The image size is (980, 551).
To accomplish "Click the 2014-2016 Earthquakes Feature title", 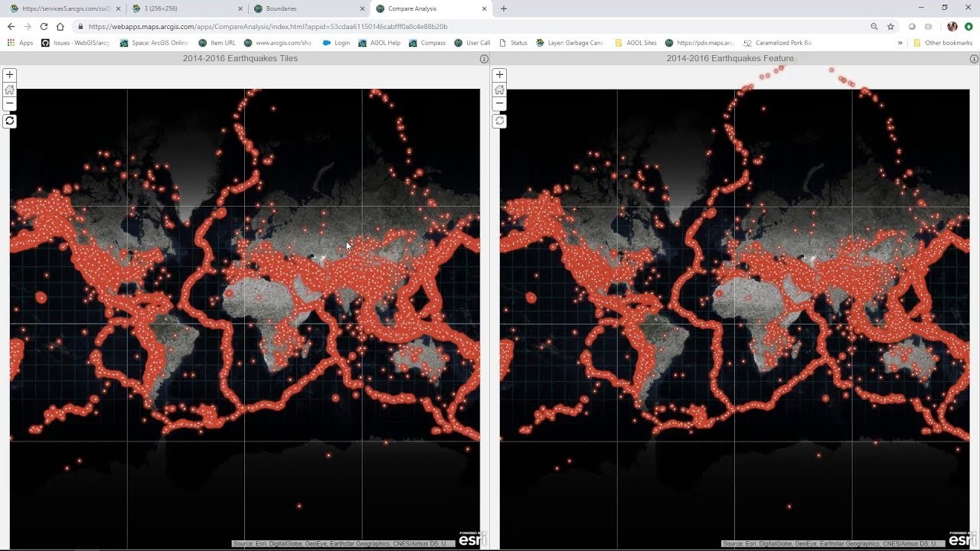I will [x=730, y=58].
